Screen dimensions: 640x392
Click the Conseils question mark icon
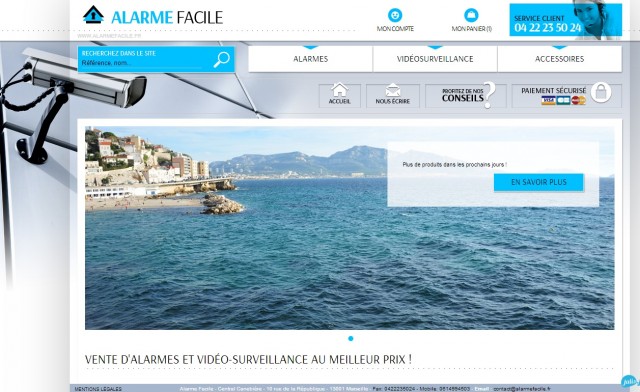[489, 95]
